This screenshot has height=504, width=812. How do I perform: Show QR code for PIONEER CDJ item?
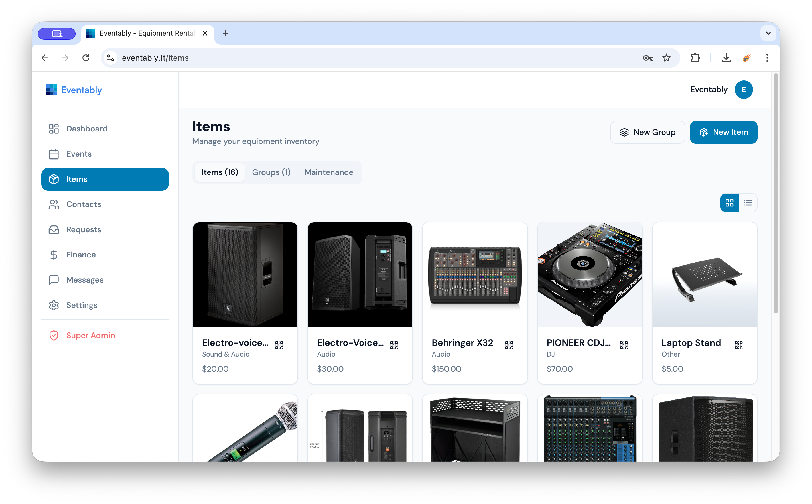tap(624, 345)
